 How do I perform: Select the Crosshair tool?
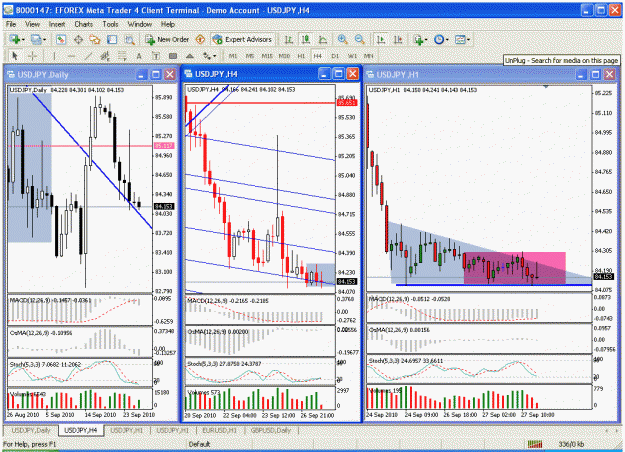coord(32,56)
